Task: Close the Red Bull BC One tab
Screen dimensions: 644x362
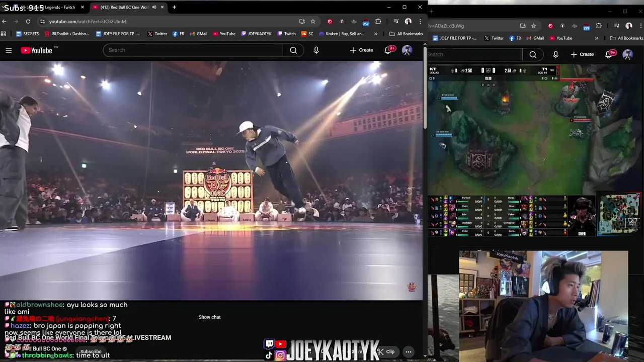Action: coord(163,7)
